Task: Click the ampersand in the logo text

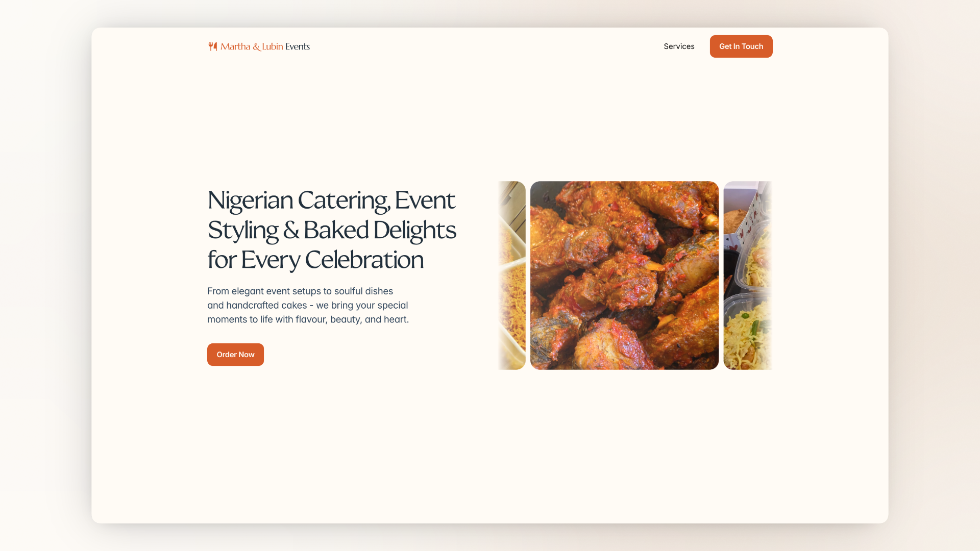Action: pos(256,47)
